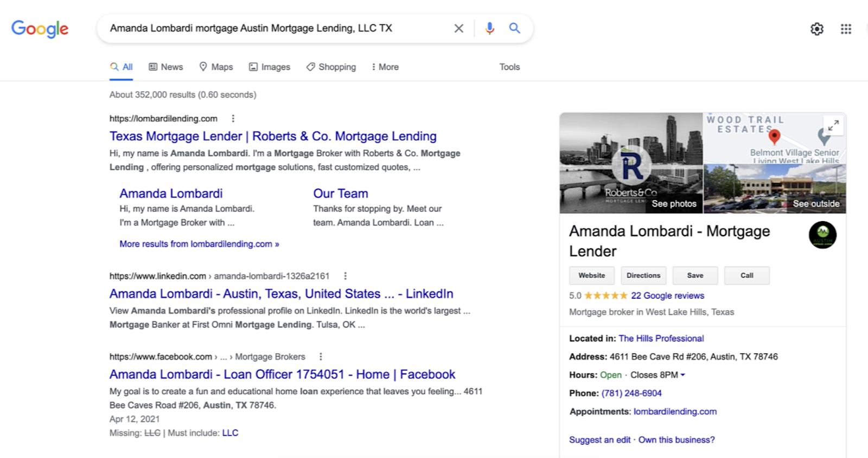Open options menu for LinkedIn result

345,276
